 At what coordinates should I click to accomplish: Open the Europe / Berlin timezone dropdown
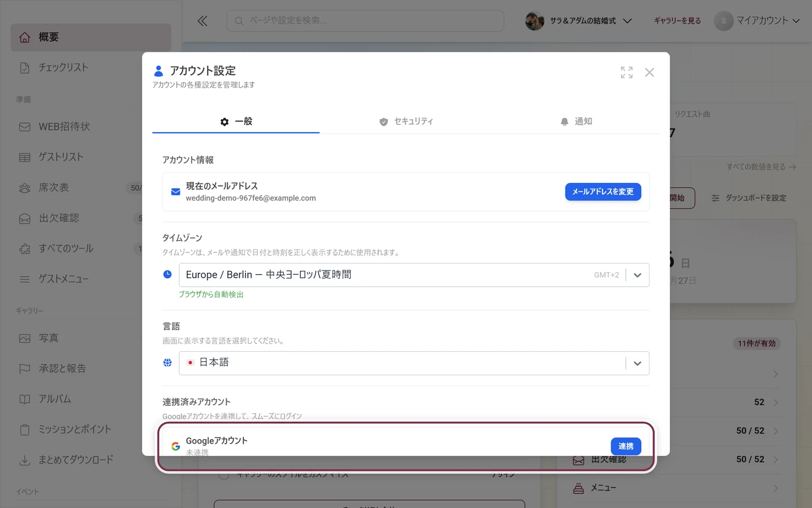pyautogui.click(x=414, y=275)
